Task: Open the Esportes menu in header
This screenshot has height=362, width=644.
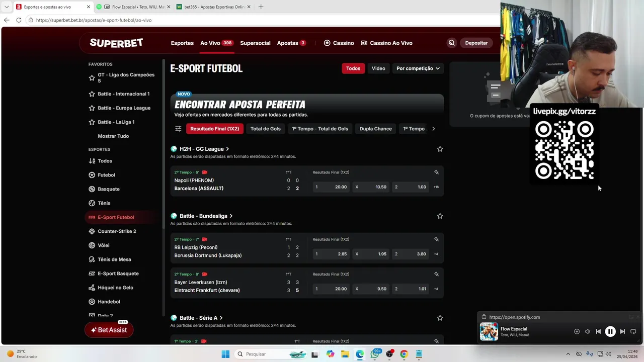Action: click(x=182, y=43)
